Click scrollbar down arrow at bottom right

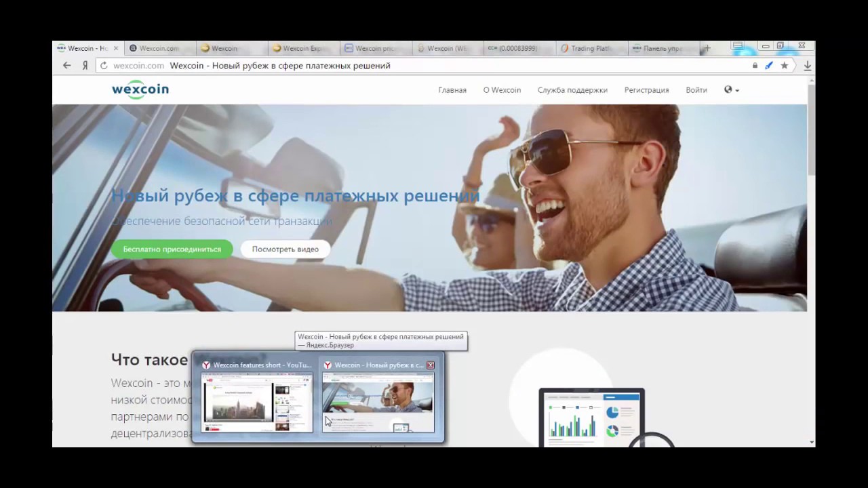click(812, 443)
